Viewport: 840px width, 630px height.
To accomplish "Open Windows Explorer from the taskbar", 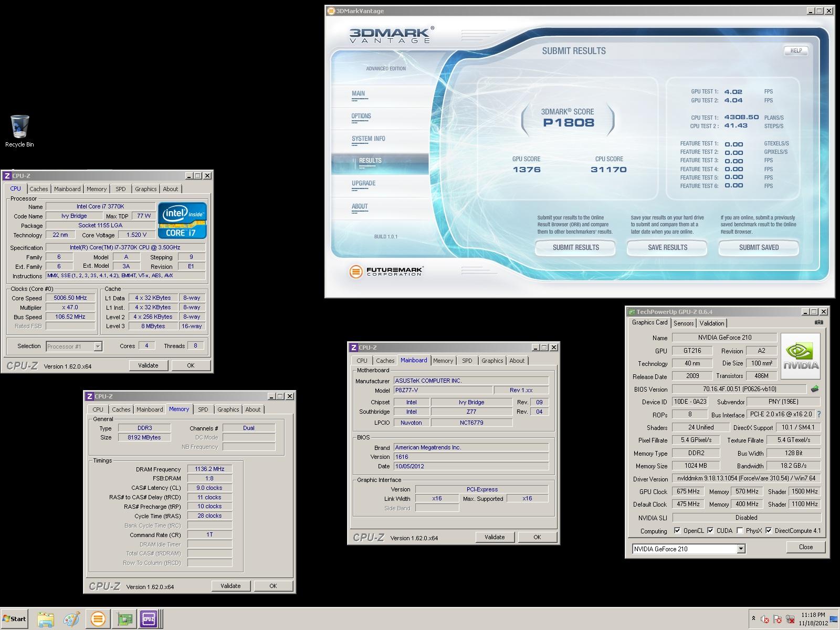I will pos(46,619).
